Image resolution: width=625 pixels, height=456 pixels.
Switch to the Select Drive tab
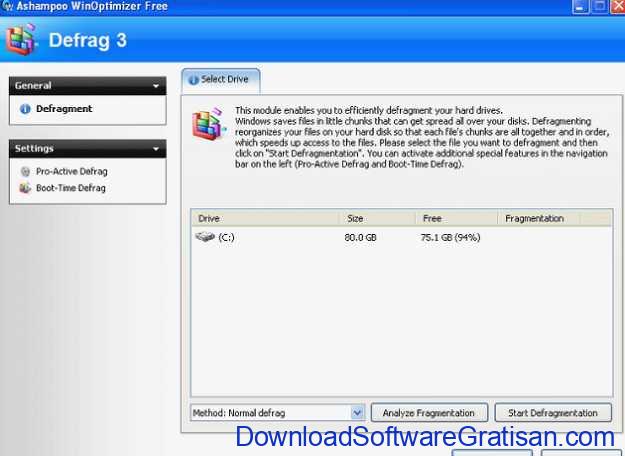point(221,81)
